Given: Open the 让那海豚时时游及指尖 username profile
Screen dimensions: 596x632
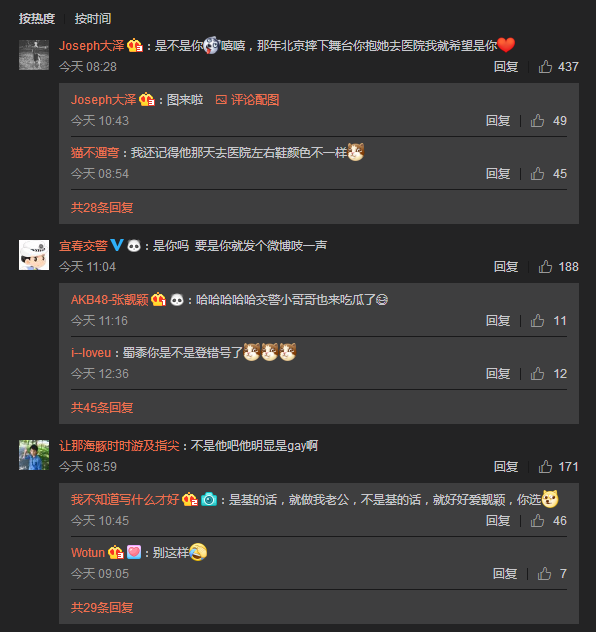Looking at the screenshot, I should tap(119, 446).
